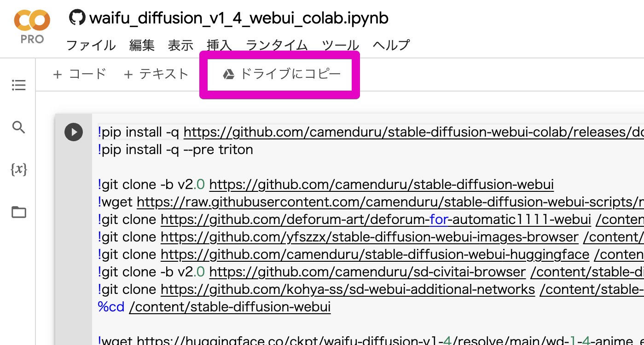This screenshot has height=345, width=644.
Task: Open the ランタイム menu
Action: pos(276,45)
